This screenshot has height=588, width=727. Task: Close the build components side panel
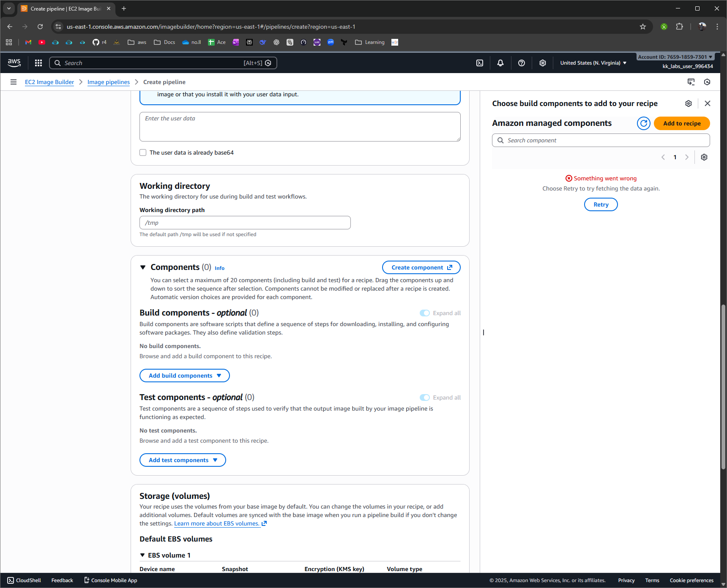click(x=708, y=103)
